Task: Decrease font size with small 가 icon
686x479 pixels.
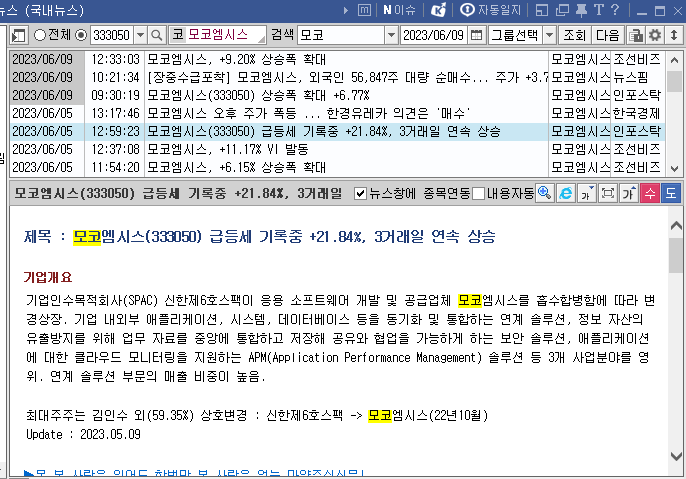Action: 586,193
